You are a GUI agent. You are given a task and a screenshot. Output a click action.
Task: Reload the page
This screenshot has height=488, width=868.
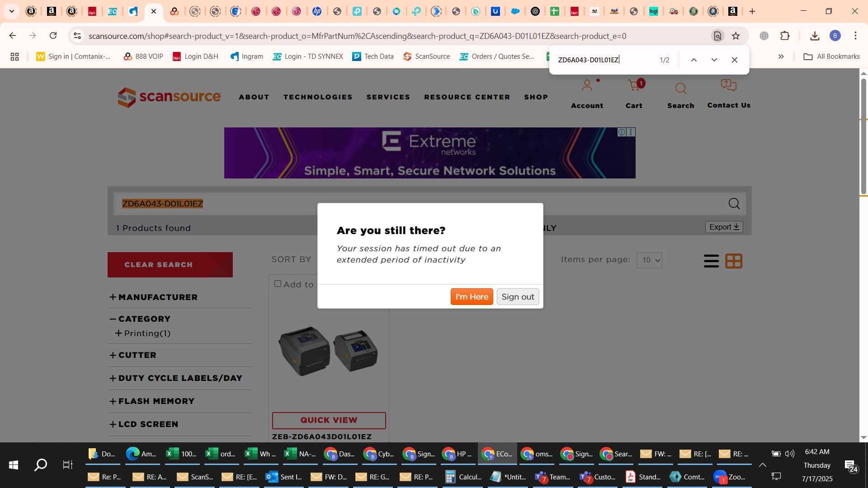pos(53,36)
